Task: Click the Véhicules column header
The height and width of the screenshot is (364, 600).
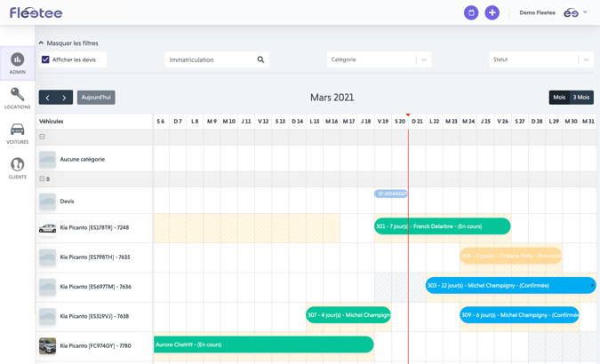Action: 52,122
